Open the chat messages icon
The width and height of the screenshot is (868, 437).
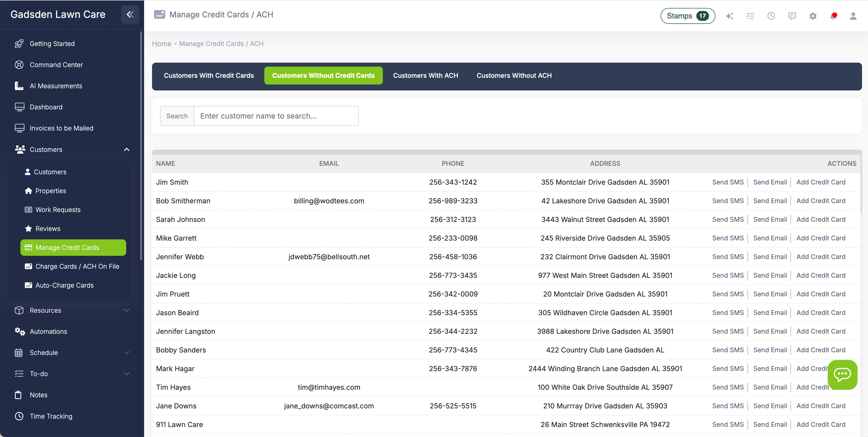pyautogui.click(x=792, y=15)
